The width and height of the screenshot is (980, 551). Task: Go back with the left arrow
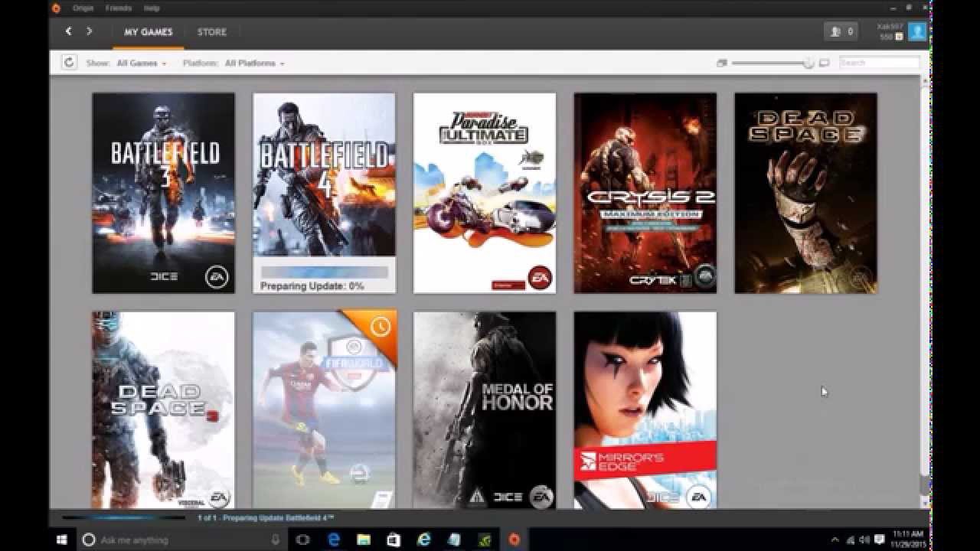(x=68, y=31)
